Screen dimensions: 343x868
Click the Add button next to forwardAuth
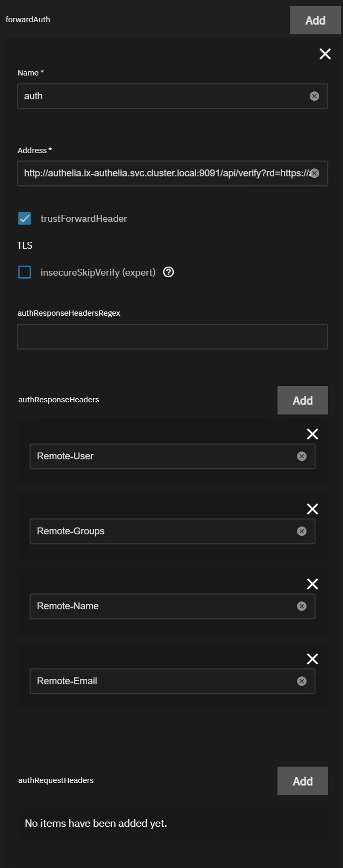pos(315,21)
